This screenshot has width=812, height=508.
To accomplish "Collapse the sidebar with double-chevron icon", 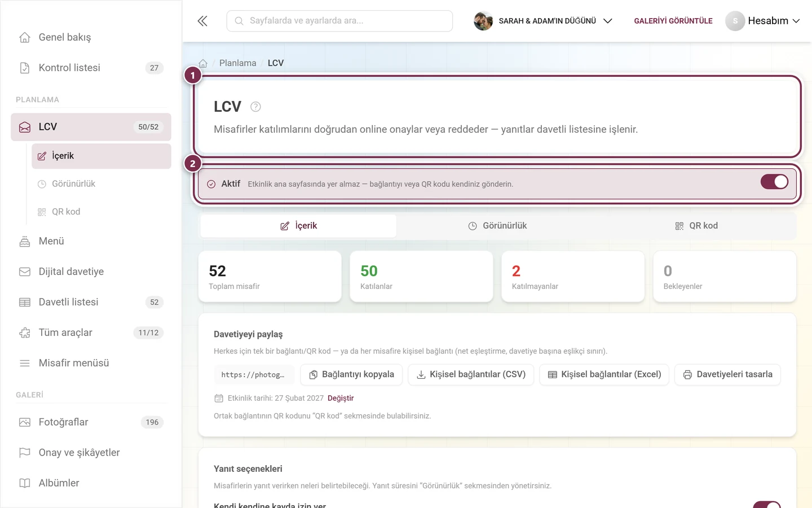I will [202, 21].
